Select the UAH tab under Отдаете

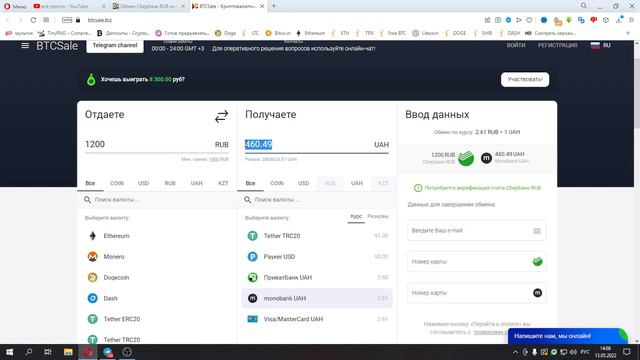tap(196, 183)
